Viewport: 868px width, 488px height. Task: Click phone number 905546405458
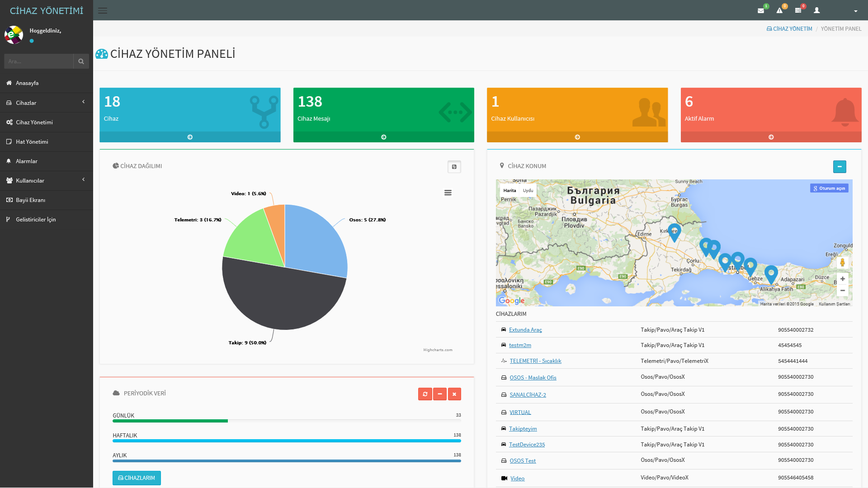pos(796,478)
